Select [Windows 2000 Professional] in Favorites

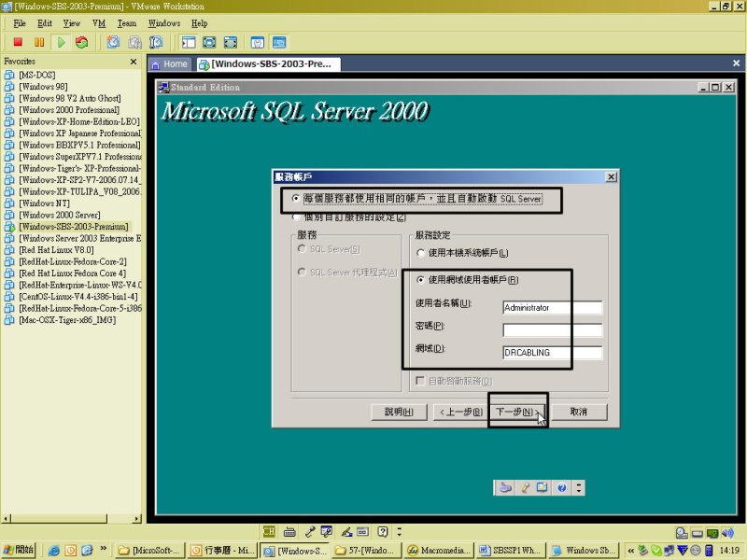[x=69, y=110]
